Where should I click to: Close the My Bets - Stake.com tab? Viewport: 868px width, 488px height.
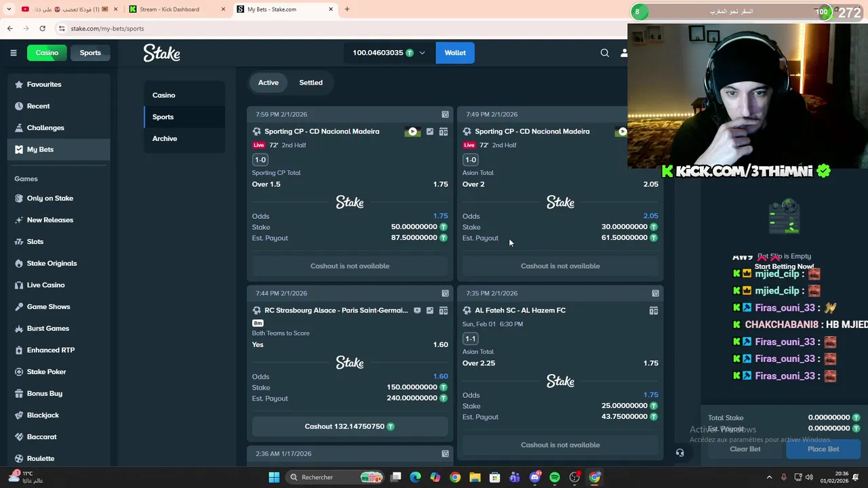[331, 9]
